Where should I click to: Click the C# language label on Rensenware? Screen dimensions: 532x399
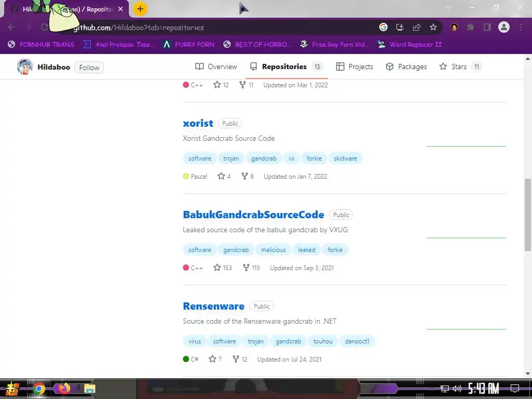191,359
